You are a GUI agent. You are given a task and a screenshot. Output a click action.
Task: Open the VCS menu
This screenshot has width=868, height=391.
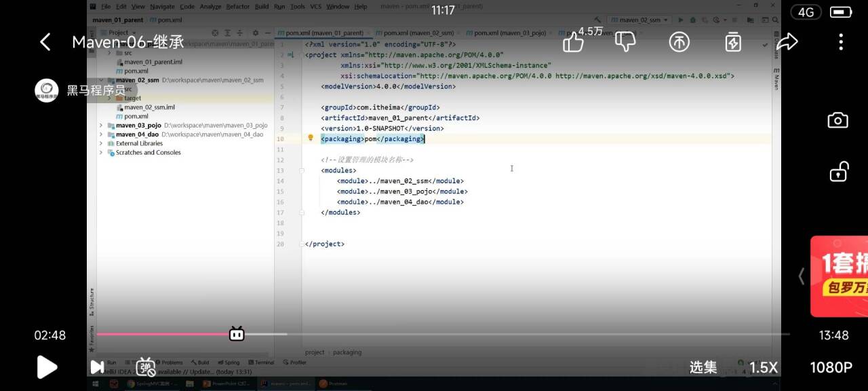pos(315,6)
